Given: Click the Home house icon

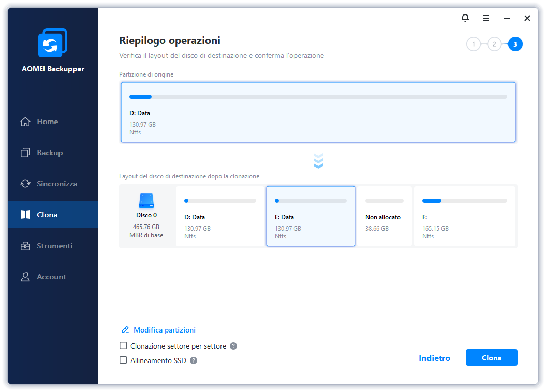Looking at the screenshot, I should (x=25, y=122).
